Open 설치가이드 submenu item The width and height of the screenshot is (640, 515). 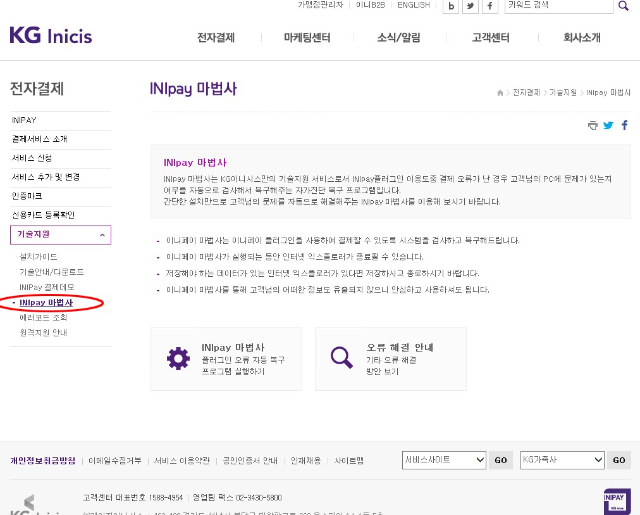click(38, 257)
